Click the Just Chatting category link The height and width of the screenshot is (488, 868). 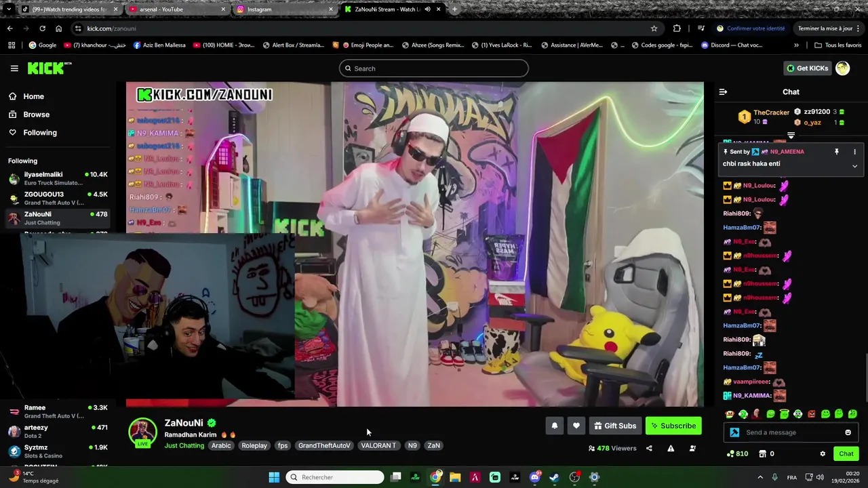pyautogui.click(x=184, y=445)
